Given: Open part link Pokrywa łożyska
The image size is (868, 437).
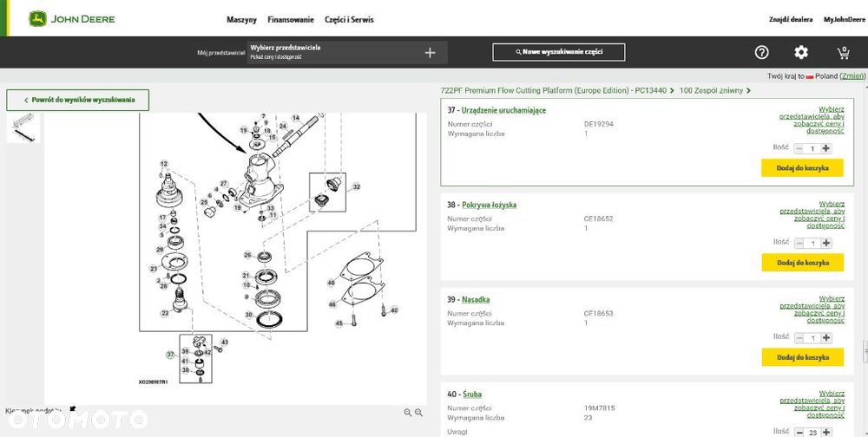Looking at the screenshot, I should click(490, 205).
